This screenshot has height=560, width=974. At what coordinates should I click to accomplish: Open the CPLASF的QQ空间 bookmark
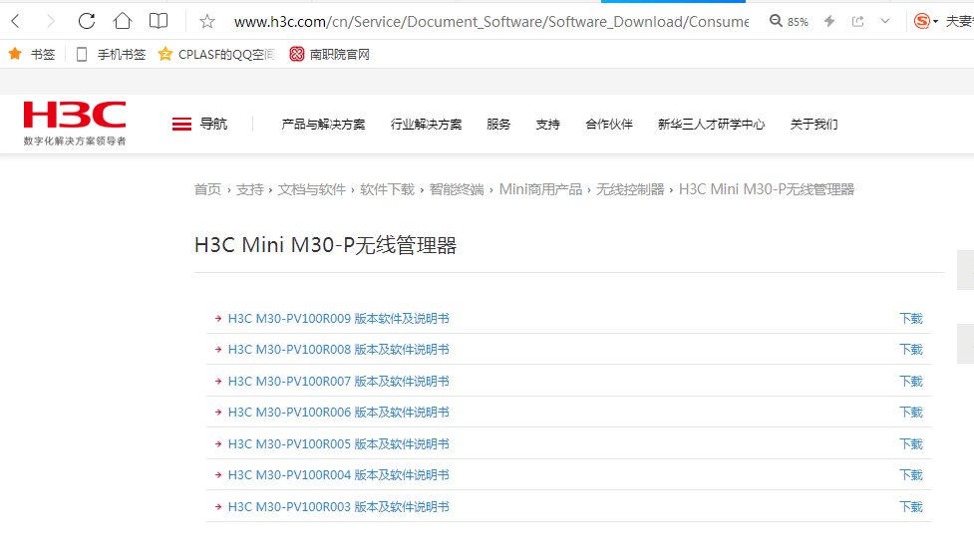[216, 55]
